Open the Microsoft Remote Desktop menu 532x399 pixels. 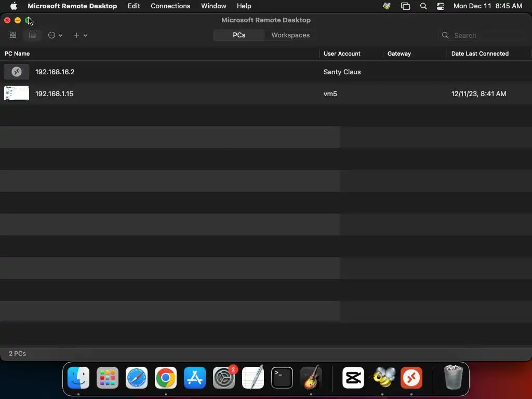pyautogui.click(x=72, y=6)
